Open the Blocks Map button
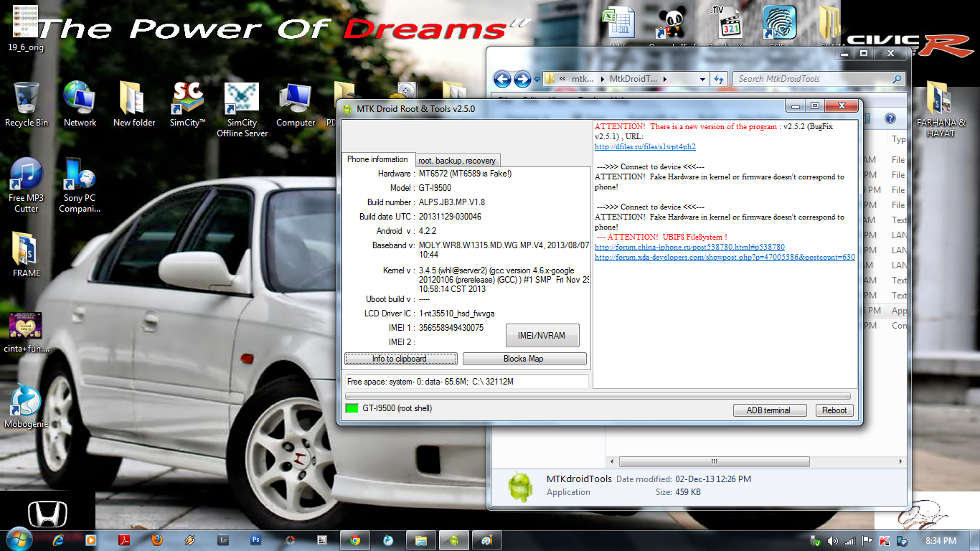This screenshot has height=551, width=980. point(524,359)
